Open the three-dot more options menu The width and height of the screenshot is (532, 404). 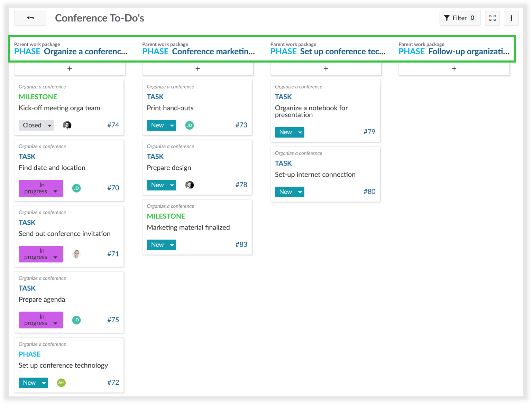coord(511,18)
